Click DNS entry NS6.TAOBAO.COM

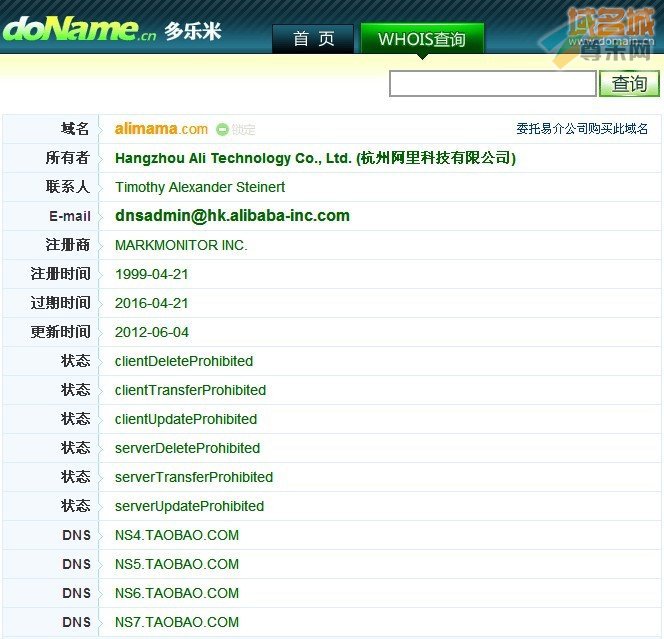tap(177, 593)
